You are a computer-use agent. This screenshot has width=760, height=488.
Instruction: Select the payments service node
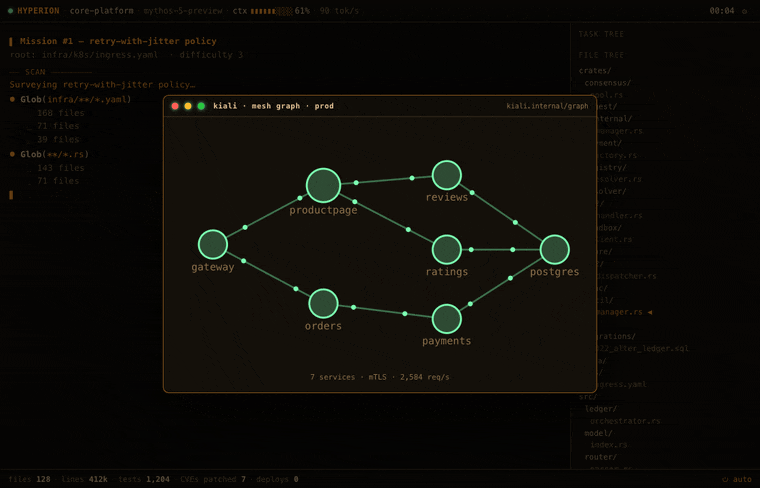tap(446, 319)
